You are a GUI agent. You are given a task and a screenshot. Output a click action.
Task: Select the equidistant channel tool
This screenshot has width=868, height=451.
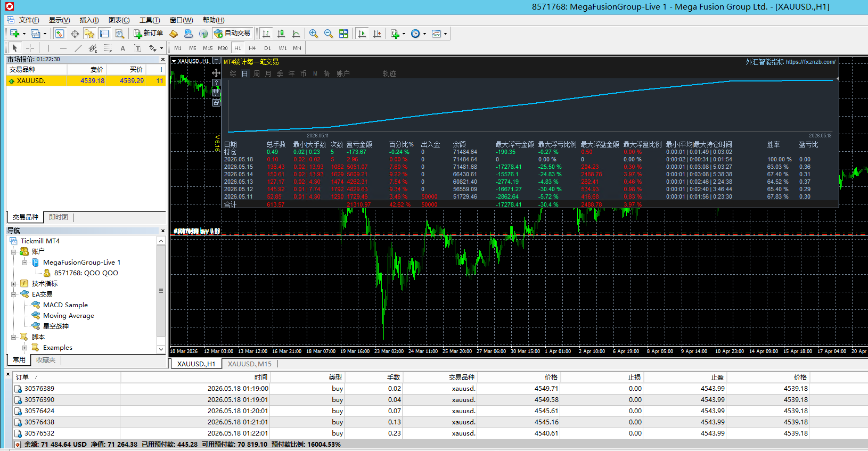[x=93, y=48]
